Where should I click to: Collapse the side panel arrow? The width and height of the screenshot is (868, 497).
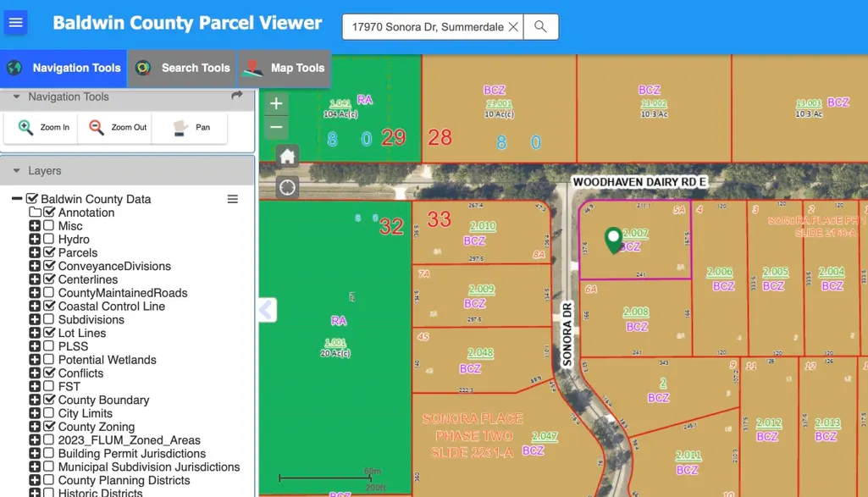268,310
